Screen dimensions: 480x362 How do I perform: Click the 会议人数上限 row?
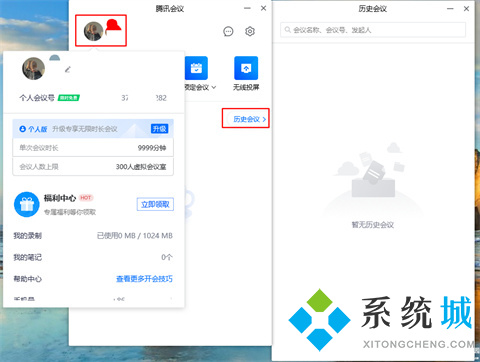pyautogui.click(x=93, y=167)
